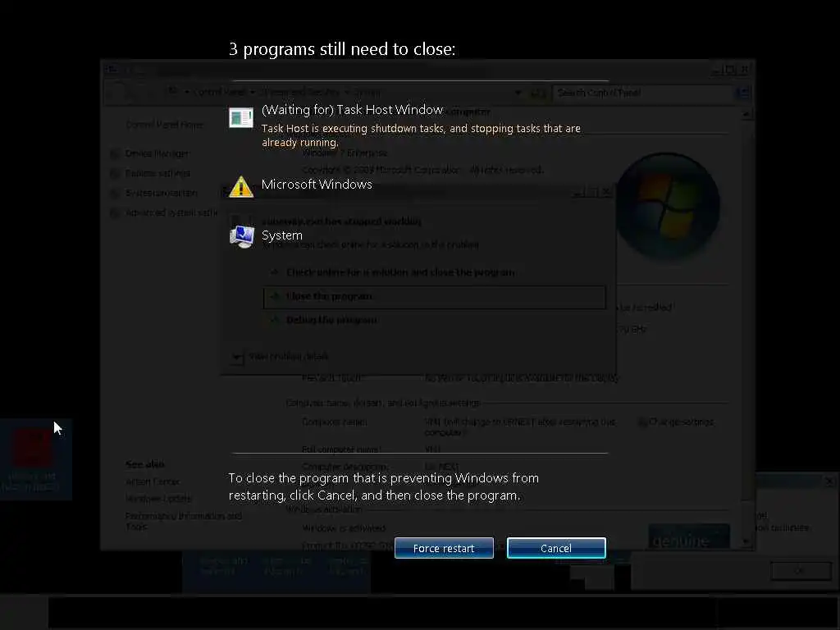Open Windows Update link in the dimmed System window
The height and width of the screenshot is (630, 840).
158,499
